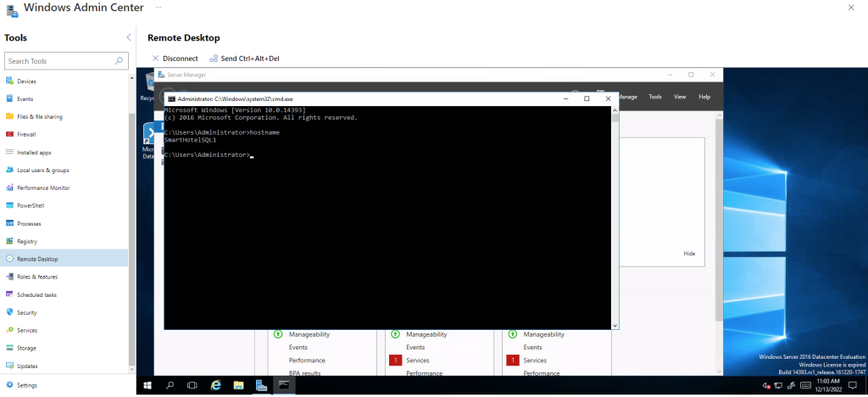The image size is (868, 397).
Task: Open the ellipsis menu beside Windows Admin Center
Action: [x=159, y=8]
